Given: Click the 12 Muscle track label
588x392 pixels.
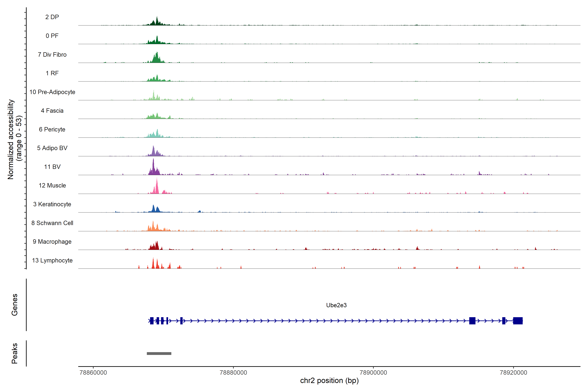Looking at the screenshot, I should [x=52, y=186].
